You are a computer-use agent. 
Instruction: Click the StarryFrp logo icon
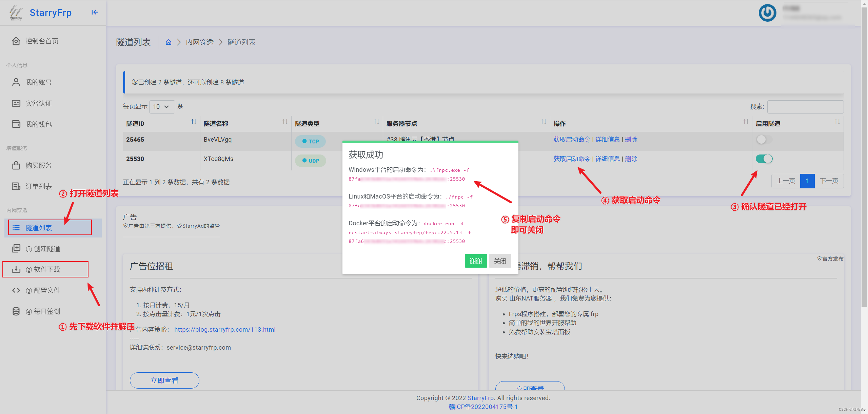click(x=16, y=13)
